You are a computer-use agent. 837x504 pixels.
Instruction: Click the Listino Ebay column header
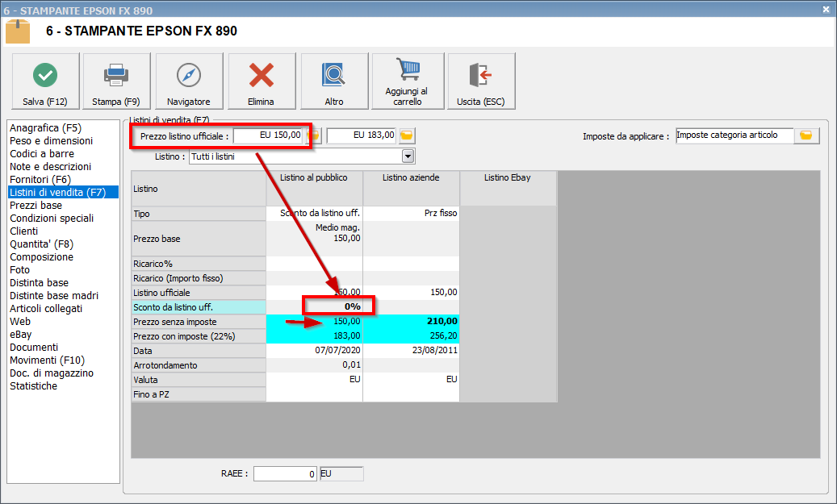[508, 188]
